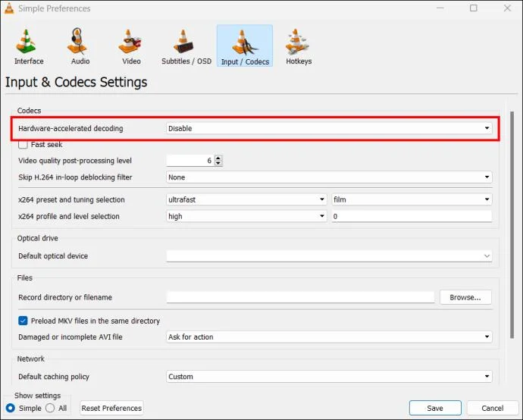This screenshot has width=523, height=420.
Task: Increase the video quality post-processing level
Action: coord(218,158)
